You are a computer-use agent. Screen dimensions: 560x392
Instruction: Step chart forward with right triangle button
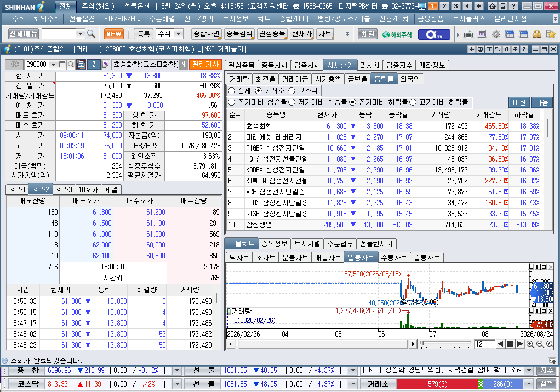pos(520,344)
